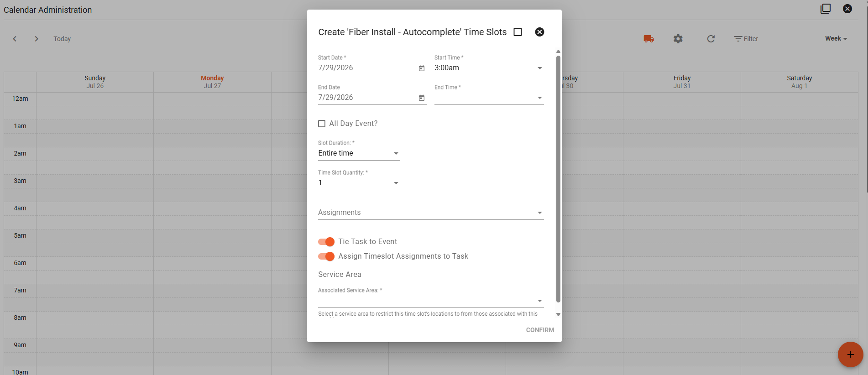Click dialog scrollbar thumb
Screen dimensions: 868x375
(558, 179)
